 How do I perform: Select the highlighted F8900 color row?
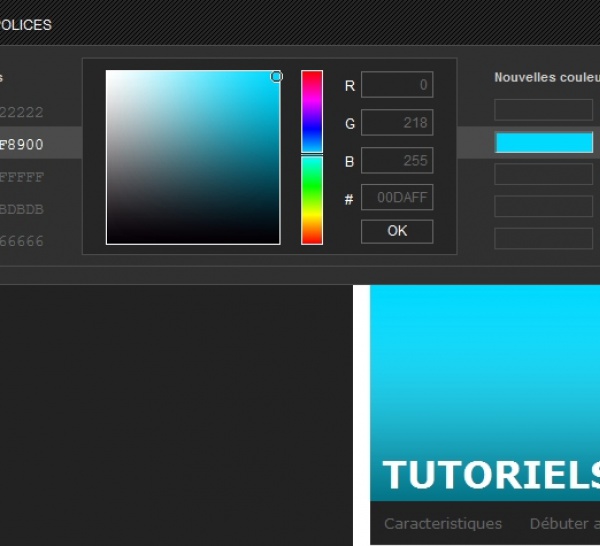(x=22, y=145)
